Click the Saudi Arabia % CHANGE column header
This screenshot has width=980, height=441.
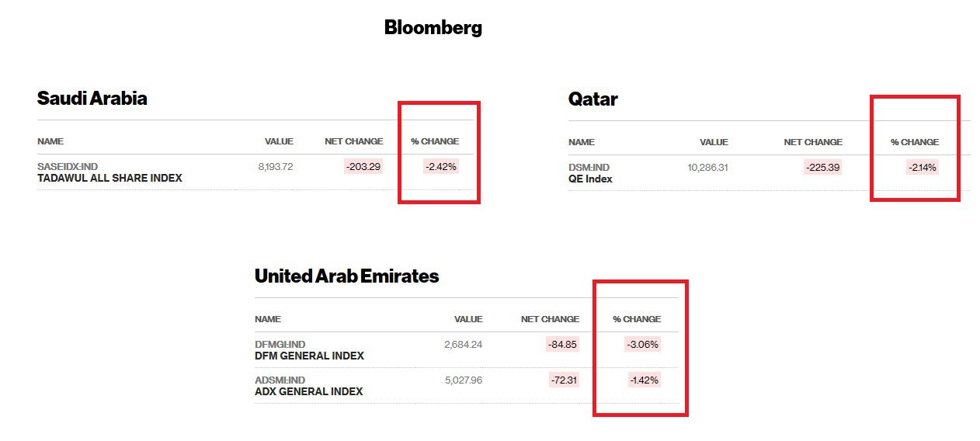click(435, 141)
